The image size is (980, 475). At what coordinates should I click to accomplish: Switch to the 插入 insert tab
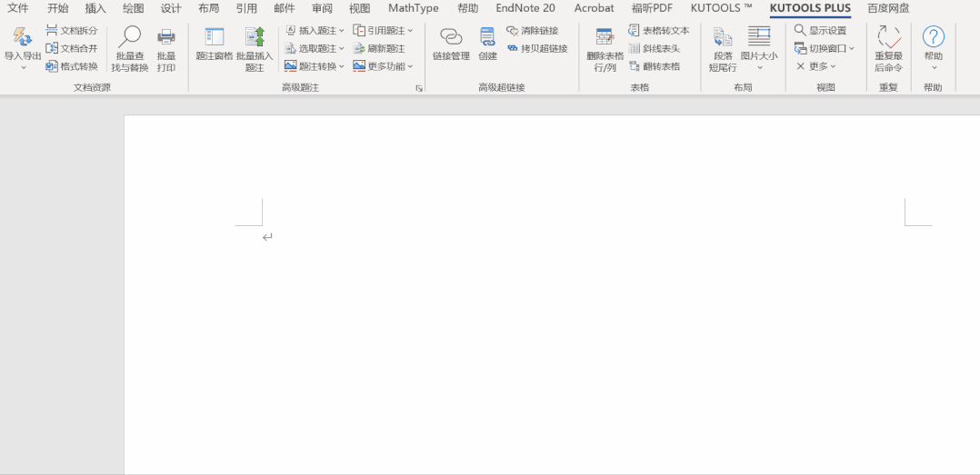tap(95, 9)
